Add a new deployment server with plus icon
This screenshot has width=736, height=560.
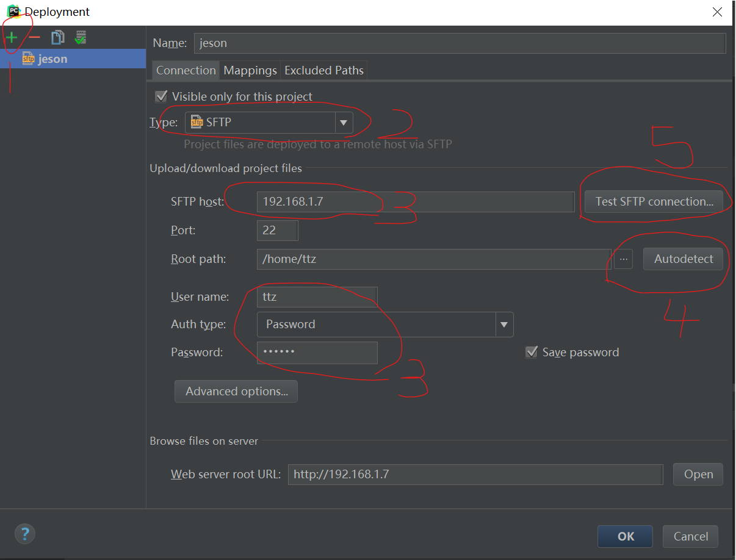click(x=11, y=38)
